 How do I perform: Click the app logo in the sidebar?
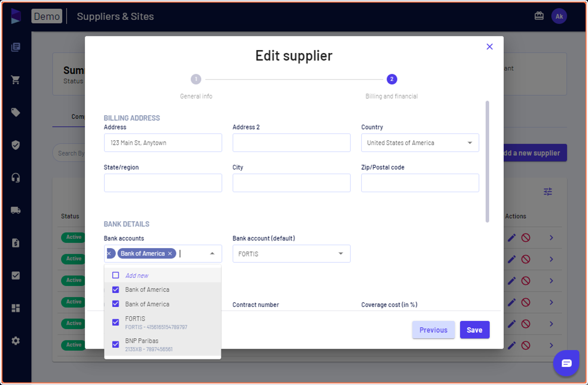(16, 16)
